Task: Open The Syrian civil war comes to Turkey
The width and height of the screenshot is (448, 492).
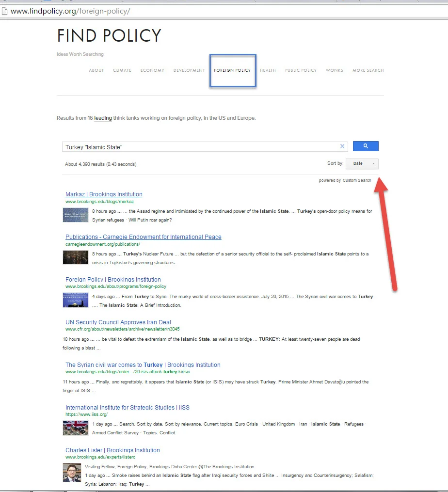Action: (143, 365)
